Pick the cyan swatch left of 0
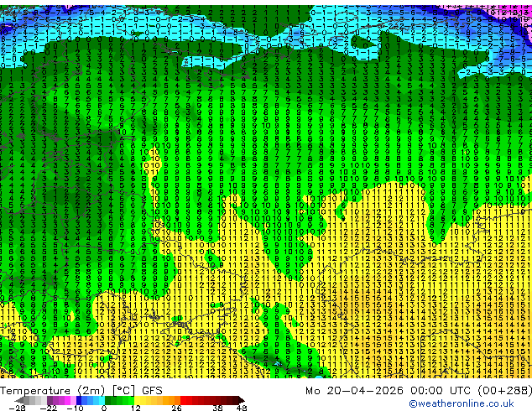 point(102,400)
